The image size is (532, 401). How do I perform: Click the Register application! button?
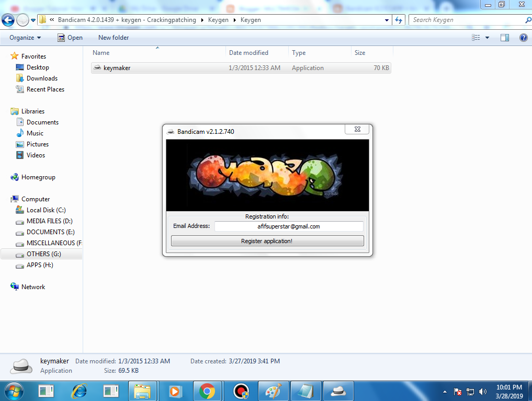coord(267,241)
